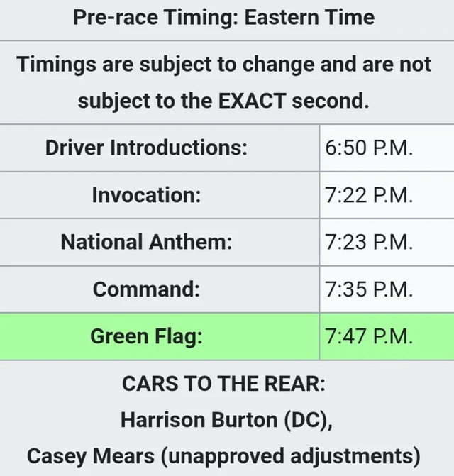This screenshot has width=454, height=476.
Task: Select the National Anthem label
Action: 146,242
